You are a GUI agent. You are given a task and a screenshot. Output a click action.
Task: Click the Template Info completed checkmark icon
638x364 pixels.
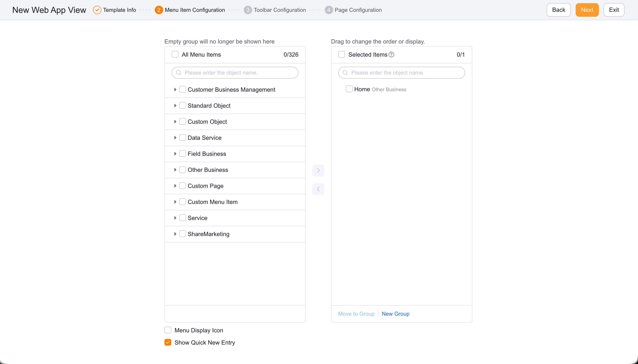97,10
